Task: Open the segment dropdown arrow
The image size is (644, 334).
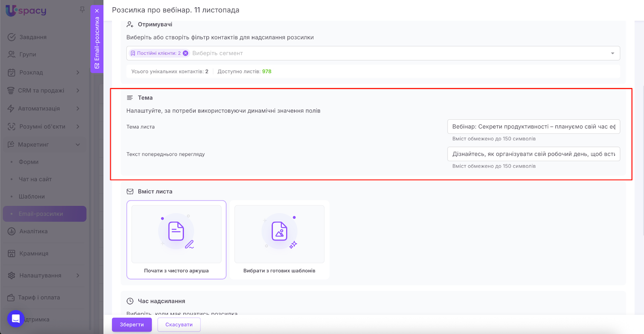Action: (612, 53)
